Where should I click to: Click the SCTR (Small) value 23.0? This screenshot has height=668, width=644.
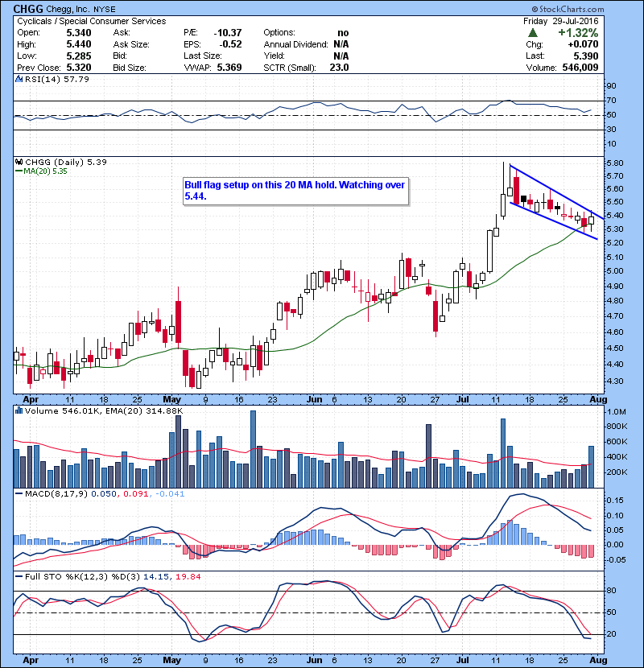[339, 68]
